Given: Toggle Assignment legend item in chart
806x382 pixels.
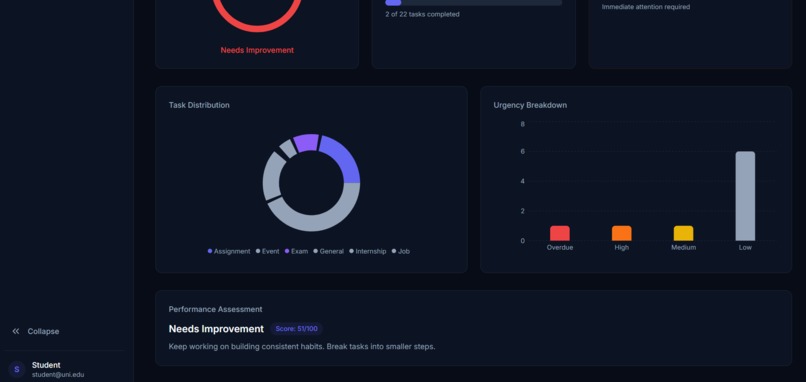Looking at the screenshot, I should tap(229, 251).
